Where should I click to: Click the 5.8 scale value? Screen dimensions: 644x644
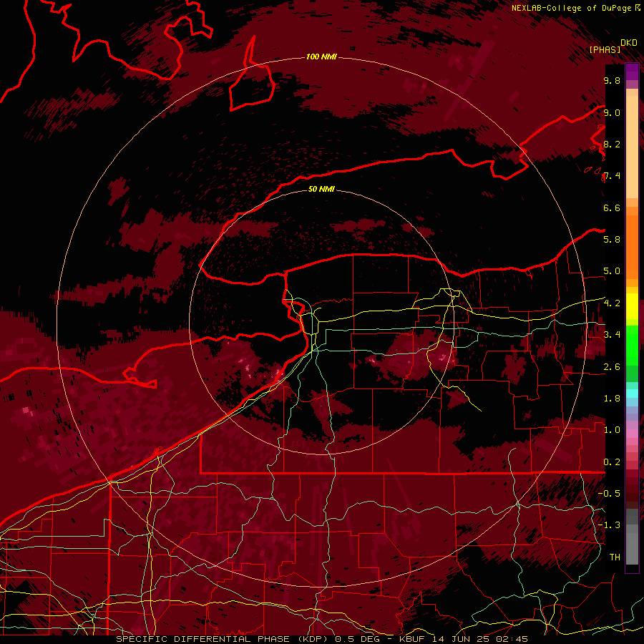pyautogui.click(x=612, y=240)
